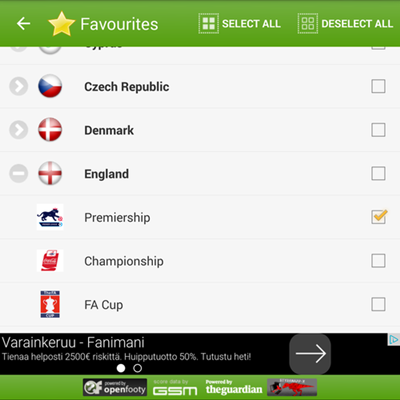Viewport: 400px width, 400px height.
Task: Tap the Premiership lion logo
Action: (x=50, y=217)
